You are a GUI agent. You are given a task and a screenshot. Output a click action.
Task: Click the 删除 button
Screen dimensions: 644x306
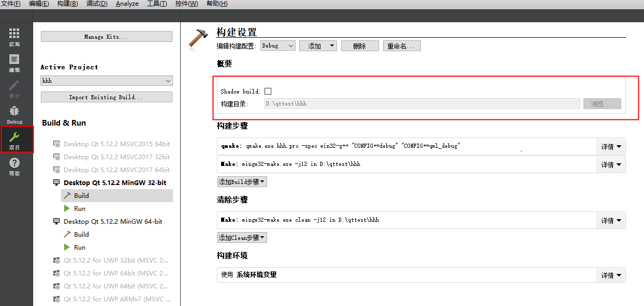360,46
